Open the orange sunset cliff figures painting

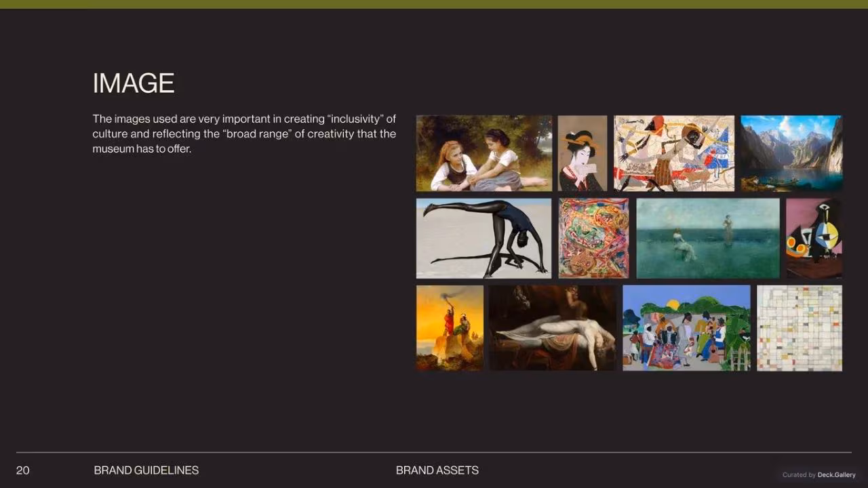coord(450,328)
